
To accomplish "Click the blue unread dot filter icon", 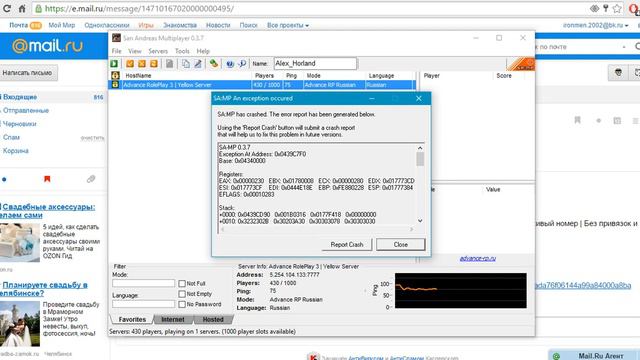I will coord(4,179).
